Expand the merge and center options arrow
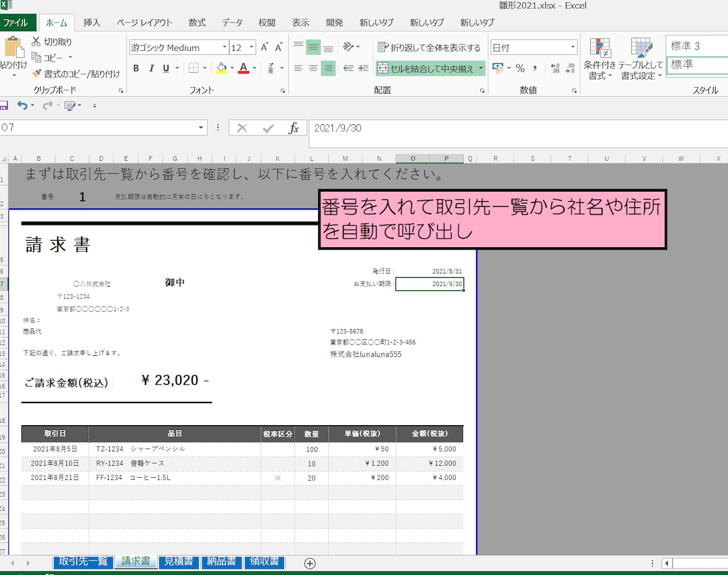 (481, 68)
